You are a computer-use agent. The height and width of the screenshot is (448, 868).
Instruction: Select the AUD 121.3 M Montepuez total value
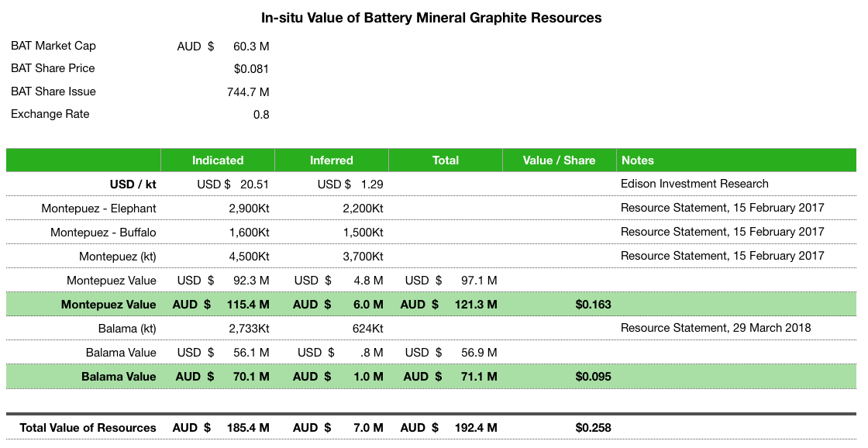(x=449, y=305)
